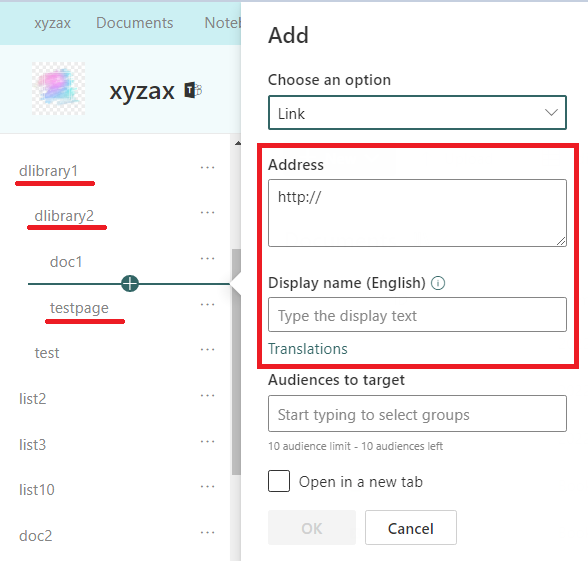Open the ellipsis menu next to list2

pyautogui.click(x=207, y=396)
